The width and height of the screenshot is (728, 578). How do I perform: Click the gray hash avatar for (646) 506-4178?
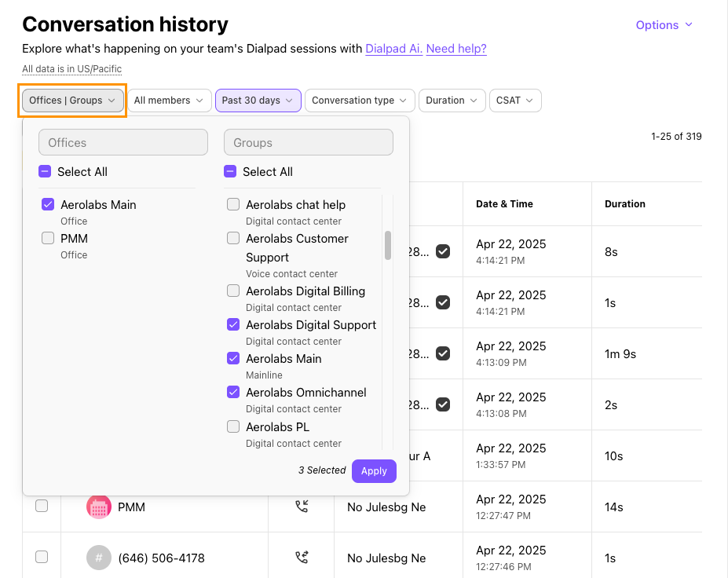(x=99, y=558)
